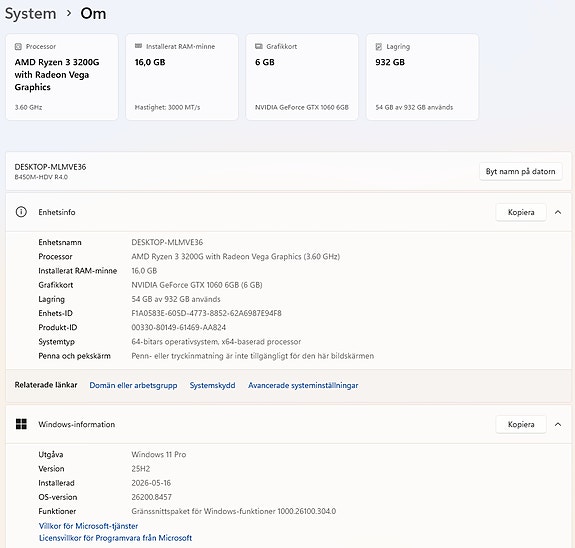Viewport: 575px width, 548px height.
Task: Click the breadcrumb arrow between System and Om
Action: pyautogui.click(x=69, y=14)
